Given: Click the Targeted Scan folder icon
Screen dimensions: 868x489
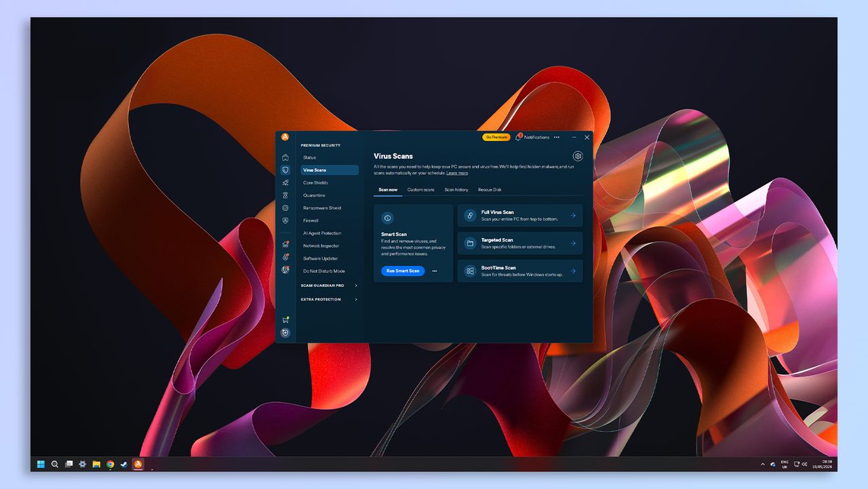Looking at the screenshot, I should pyautogui.click(x=470, y=243).
